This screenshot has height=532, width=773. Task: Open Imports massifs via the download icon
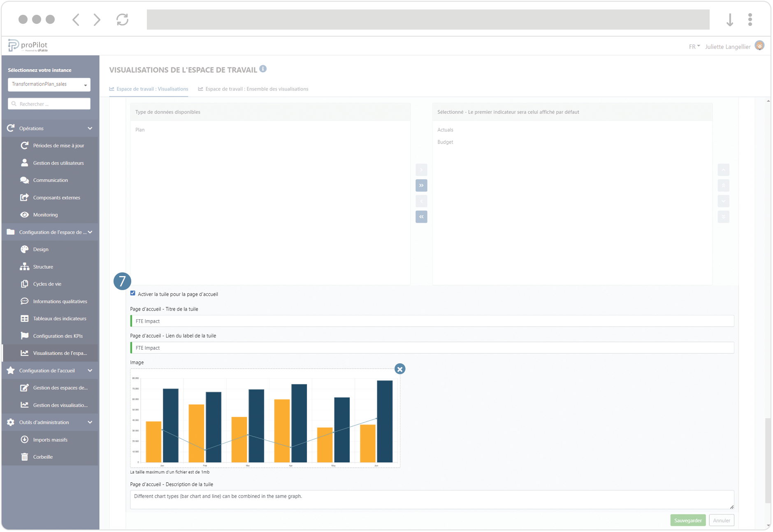pyautogui.click(x=25, y=439)
